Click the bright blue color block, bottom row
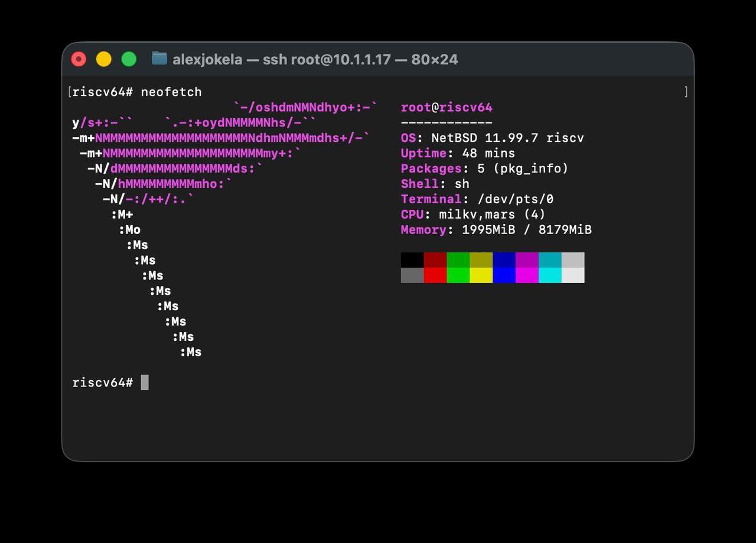The height and width of the screenshot is (543, 756). point(504,275)
